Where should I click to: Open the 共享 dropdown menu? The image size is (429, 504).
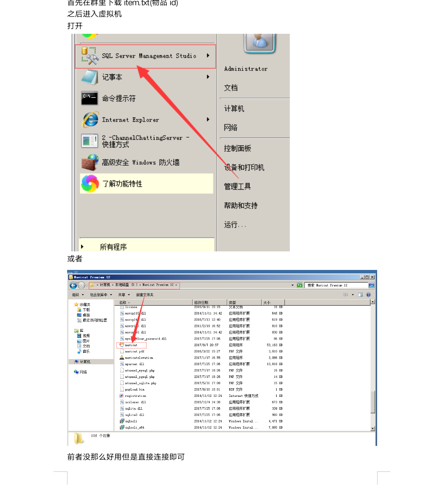point(124,295)
